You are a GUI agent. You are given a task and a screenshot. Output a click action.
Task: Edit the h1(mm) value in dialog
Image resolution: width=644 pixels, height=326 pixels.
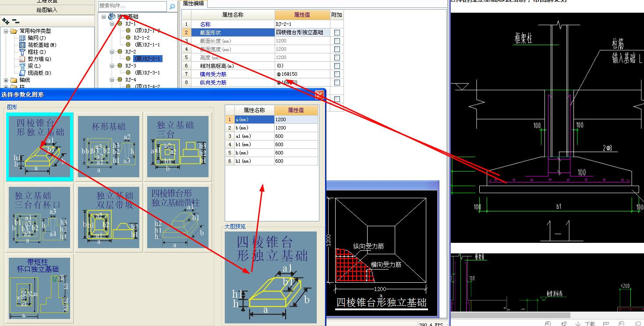click(x=296, y=161)
